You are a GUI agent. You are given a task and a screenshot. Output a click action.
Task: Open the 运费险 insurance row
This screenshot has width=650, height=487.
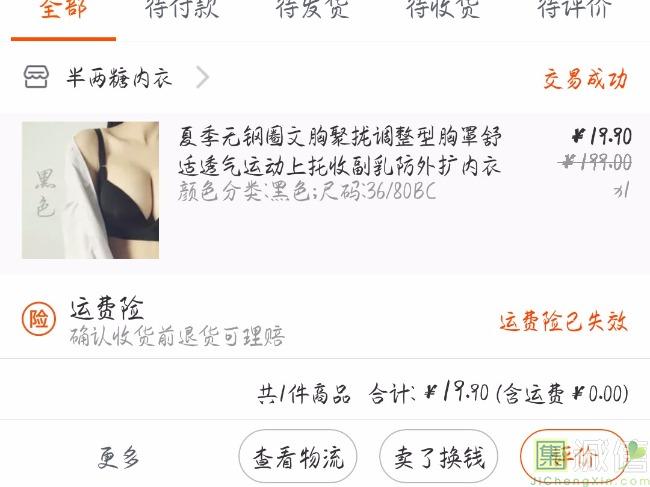tap(325, 320)
